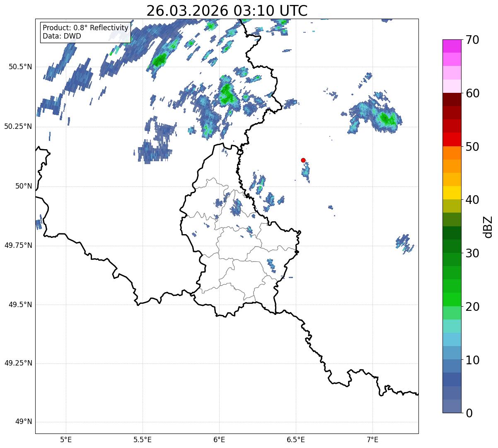Click the green echo core near 7°E, 50.25°N
498x448 pixels.
click(x=387, y=119)
